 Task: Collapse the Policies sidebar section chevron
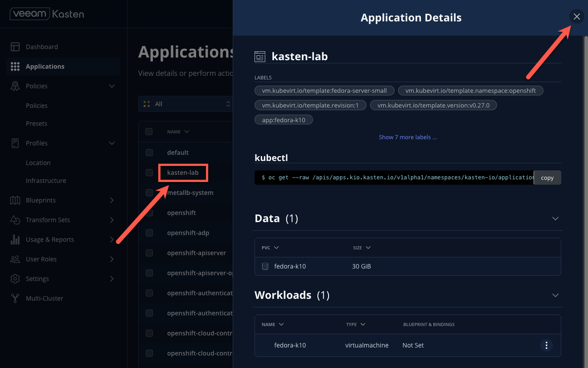point(112,86)
